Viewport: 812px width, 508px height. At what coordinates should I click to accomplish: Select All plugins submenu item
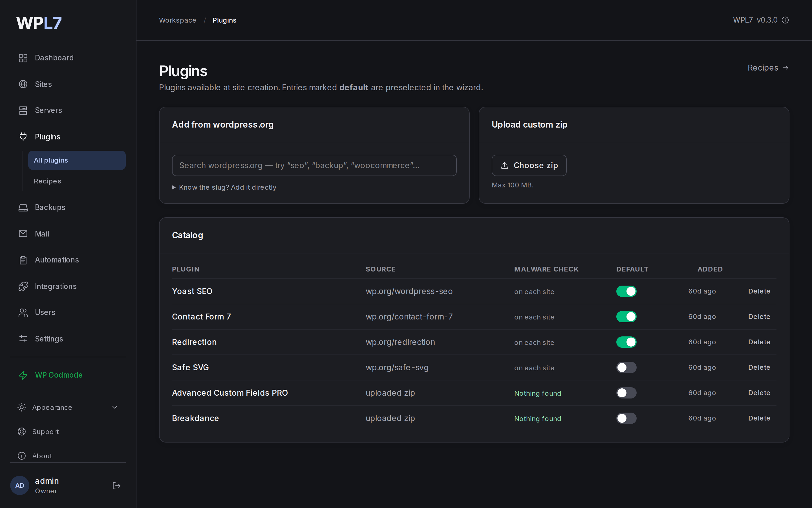click(77, 160)
